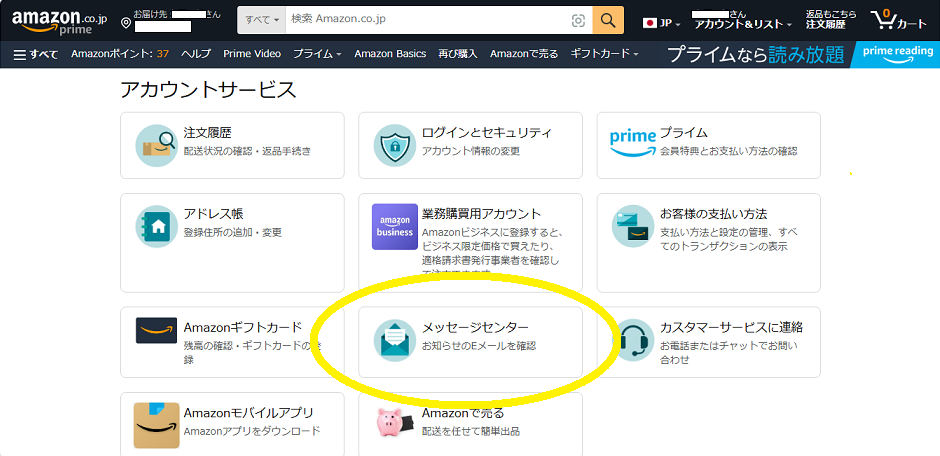
Task: Open 注文履歴 card title
Action: pos(207,132)
